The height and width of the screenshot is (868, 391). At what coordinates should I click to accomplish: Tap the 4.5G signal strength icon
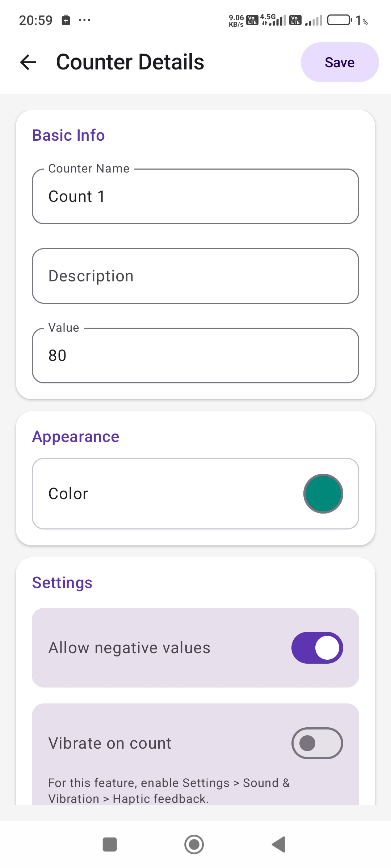(x=274, y=20)
